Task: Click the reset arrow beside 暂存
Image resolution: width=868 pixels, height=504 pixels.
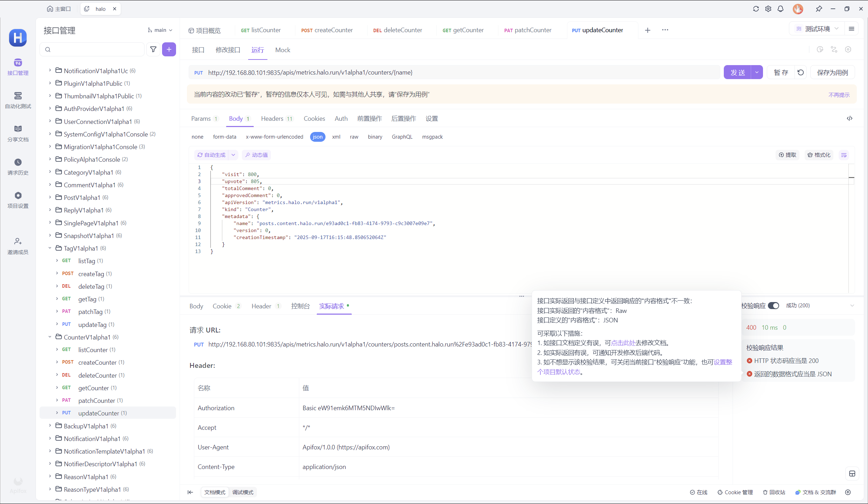Action: tap(800, 72)
